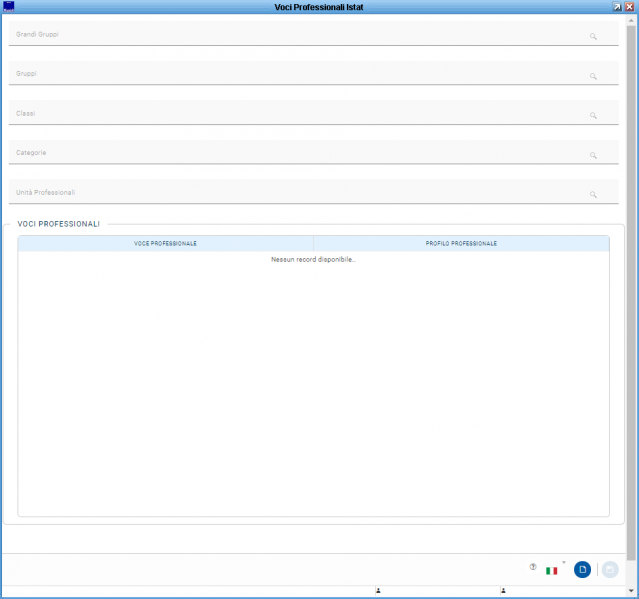Click the application logo in the title bar
The width and height of the screenshot is (639, 599).
tap(9, 7)
